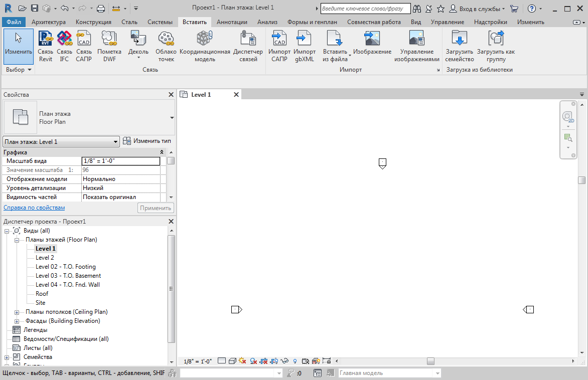Screen dimensions: 588x380
Task: Open the План этажа type selector dropdown
Action: (172, 117)
